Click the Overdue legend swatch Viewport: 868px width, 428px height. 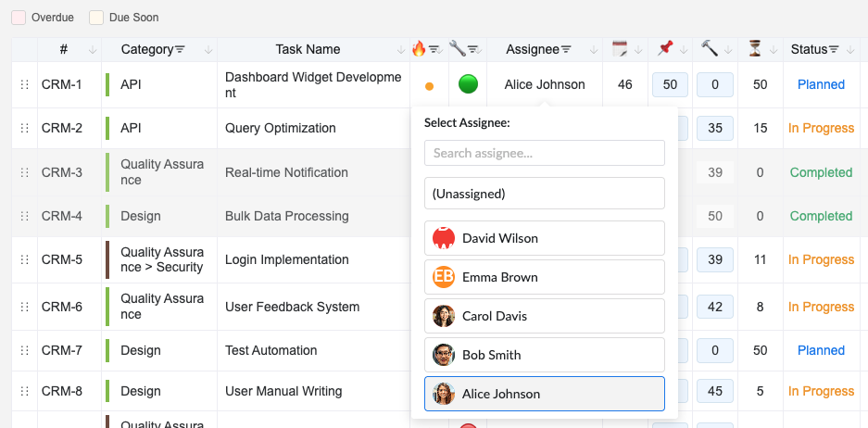[19, 18]
